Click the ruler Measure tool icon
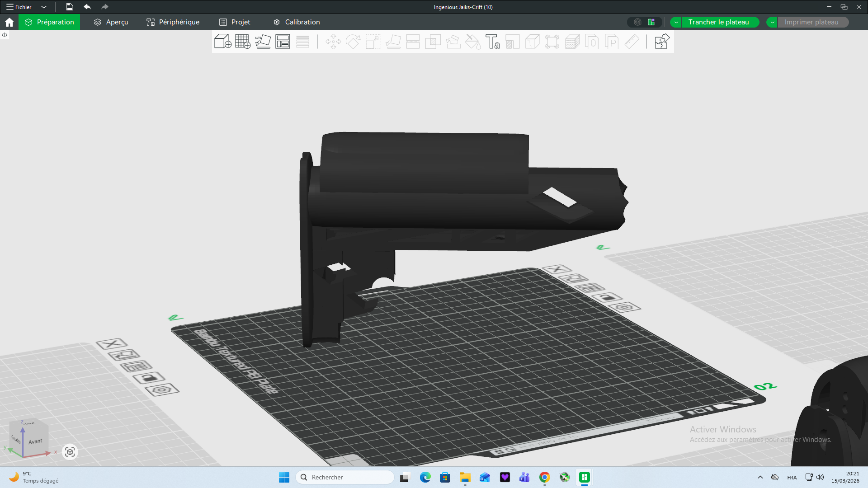 click(632, 42)
